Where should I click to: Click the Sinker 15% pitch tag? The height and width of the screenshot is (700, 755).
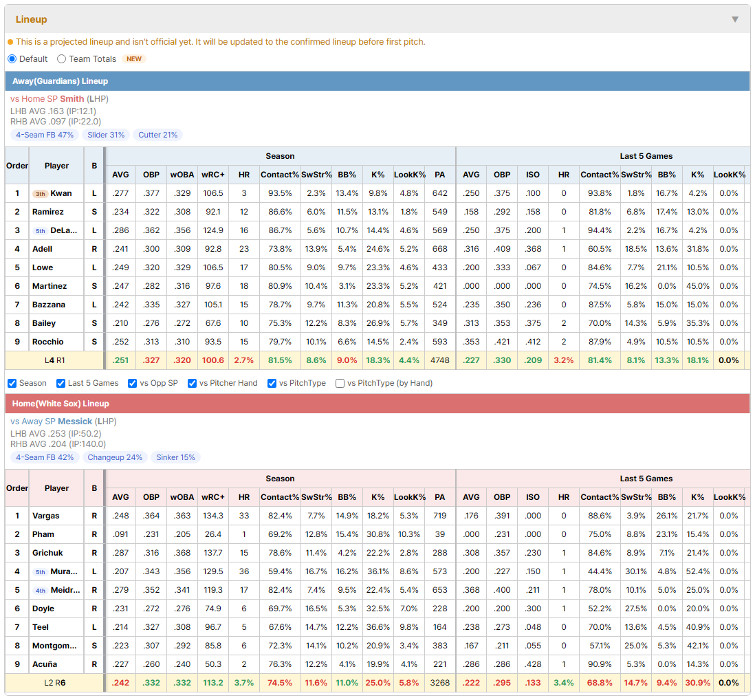(x=176, y=457)
